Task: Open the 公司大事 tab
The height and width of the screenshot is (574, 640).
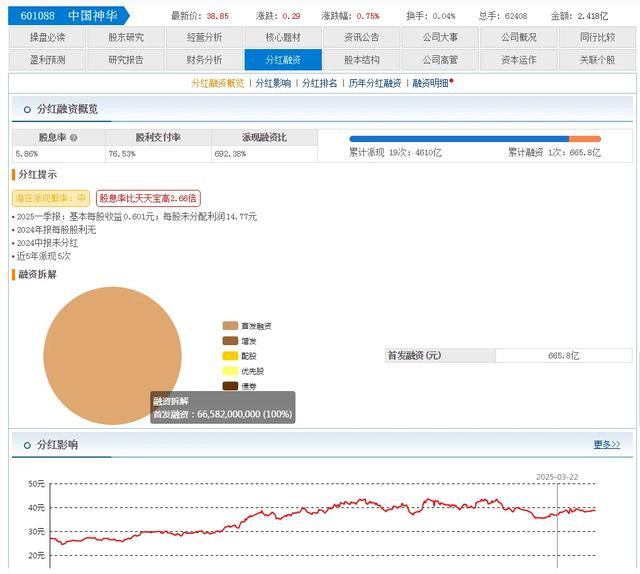Action: pyautogui.click(x=440, y=38)
